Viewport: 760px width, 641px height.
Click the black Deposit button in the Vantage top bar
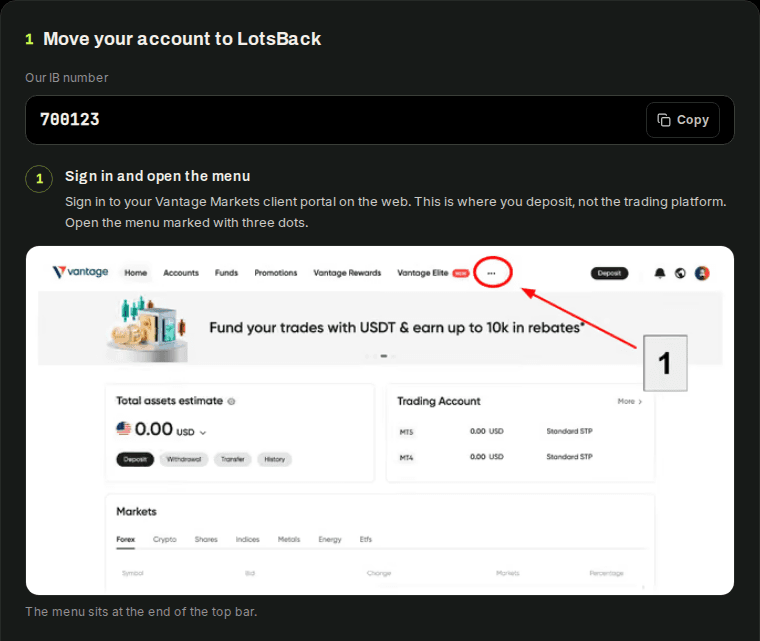[x=609, y=273]
